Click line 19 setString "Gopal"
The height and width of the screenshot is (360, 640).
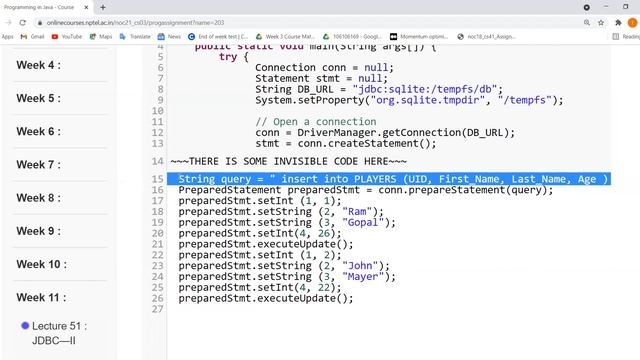[287, 223]
